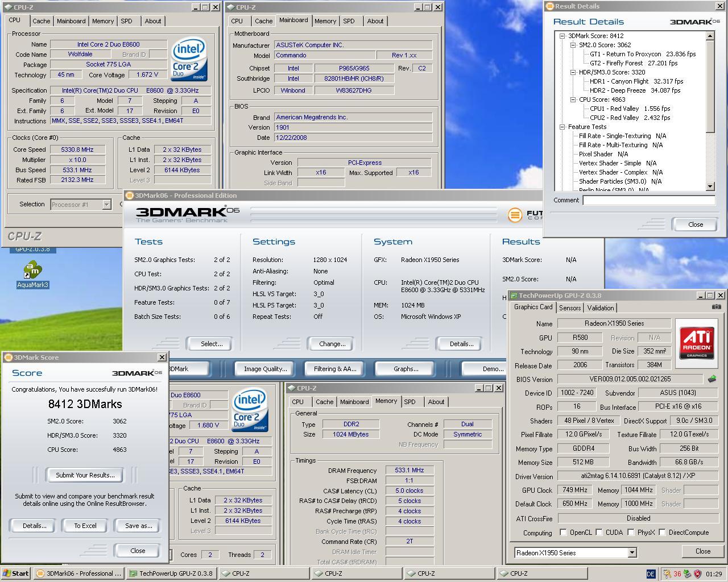Click the Start button on taskbar
Screen dimensions: 728x582
click(16, 573)
